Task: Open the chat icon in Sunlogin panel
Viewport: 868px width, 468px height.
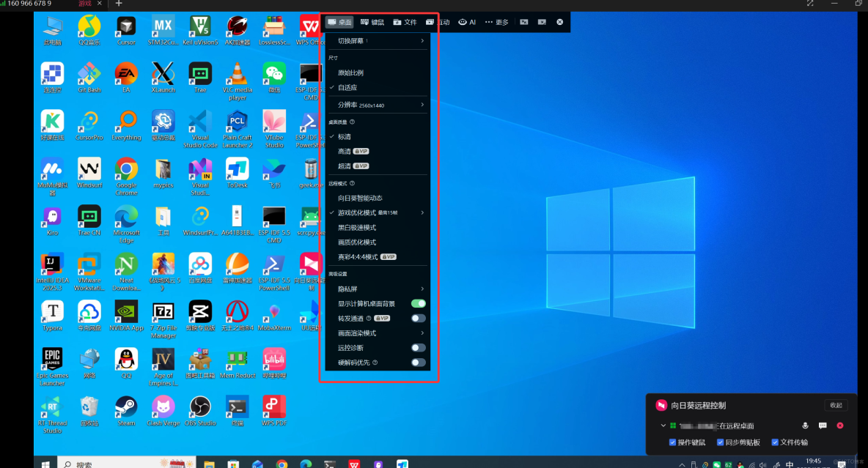Action: [822, 425]
